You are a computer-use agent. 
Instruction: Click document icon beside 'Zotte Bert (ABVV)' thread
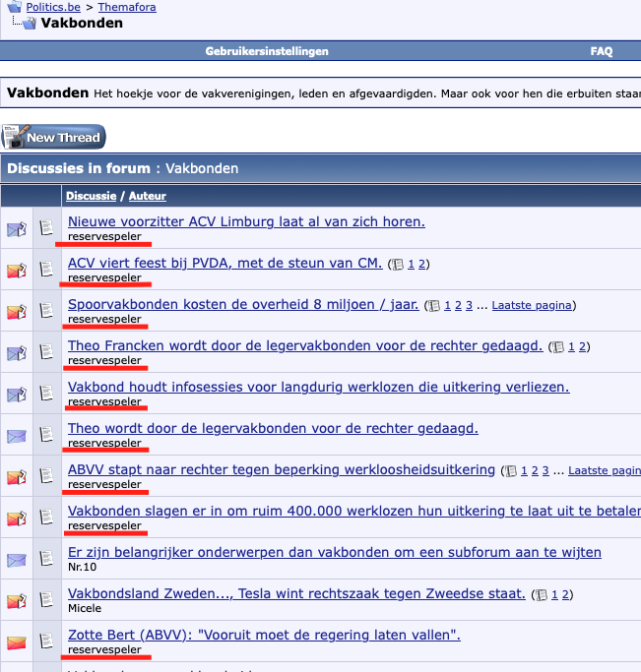click(x=46, y=641)
